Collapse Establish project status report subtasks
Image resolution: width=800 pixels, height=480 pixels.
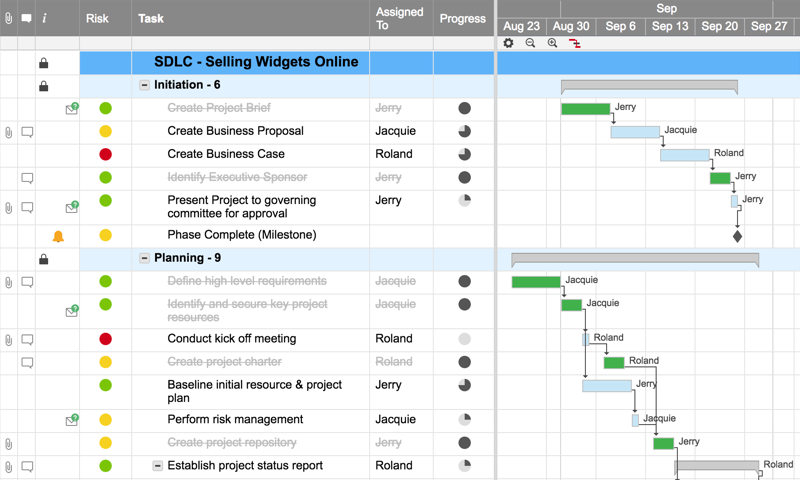(157, 466)
